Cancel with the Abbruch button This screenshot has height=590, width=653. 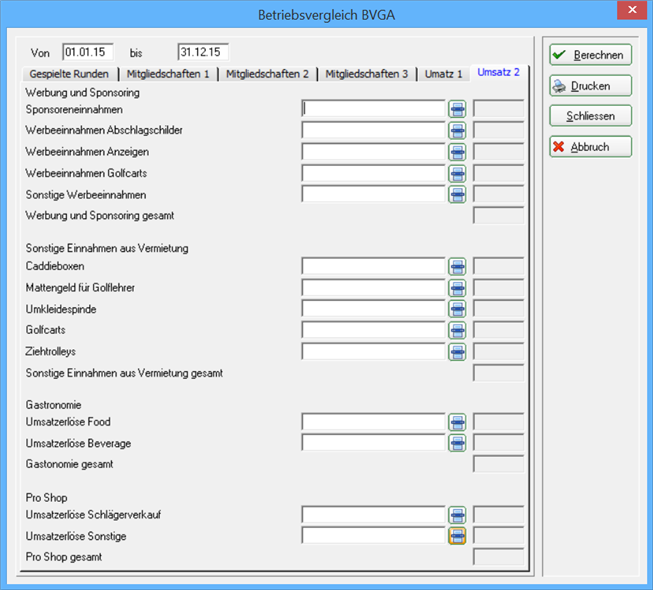(591, 147)
